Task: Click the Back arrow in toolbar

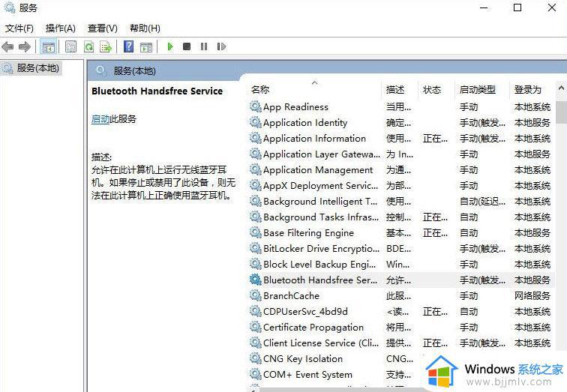Action: tap(7, 46)
